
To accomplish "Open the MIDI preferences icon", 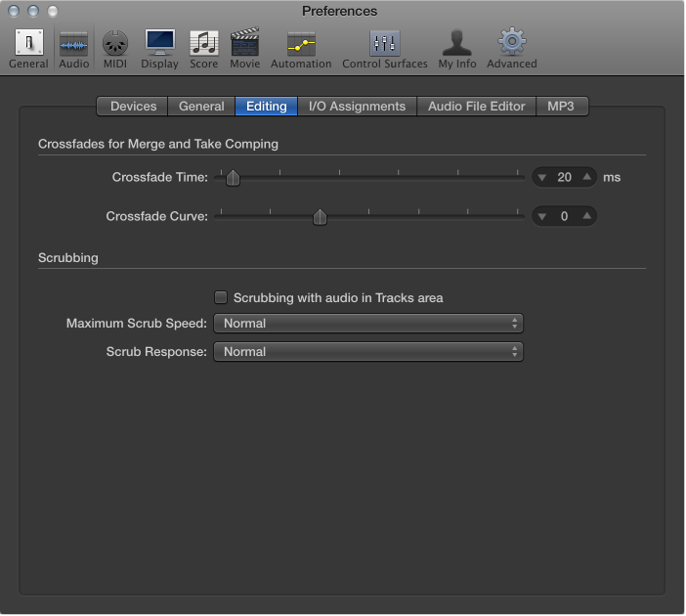I will [x=115, y=43].
